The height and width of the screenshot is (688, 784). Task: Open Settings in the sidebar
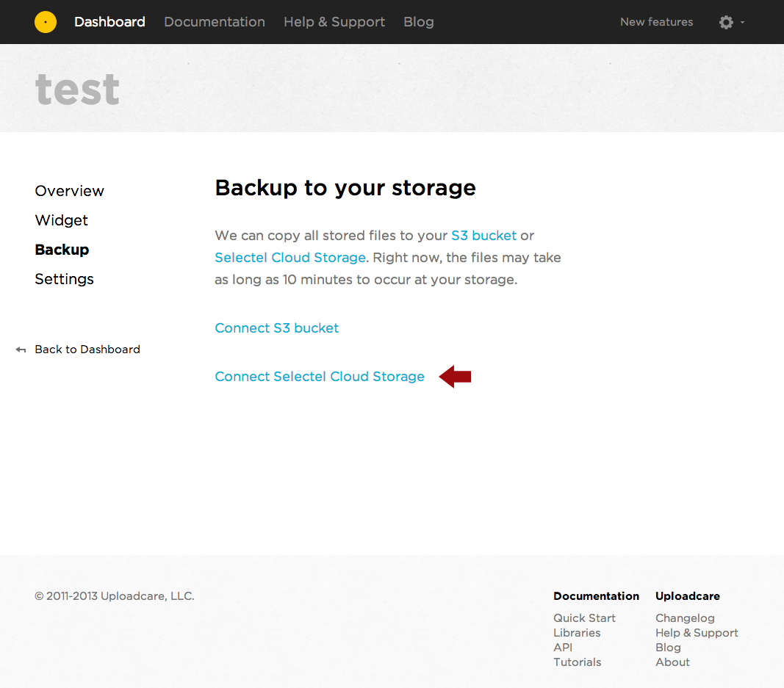[x=65, y=279]
